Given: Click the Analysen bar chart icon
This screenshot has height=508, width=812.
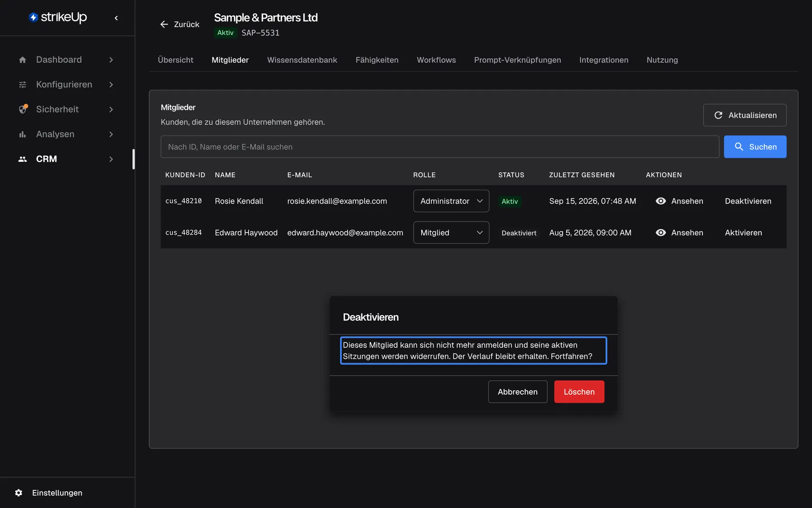Looking at the screenshot, I should (x=23, y=134).
